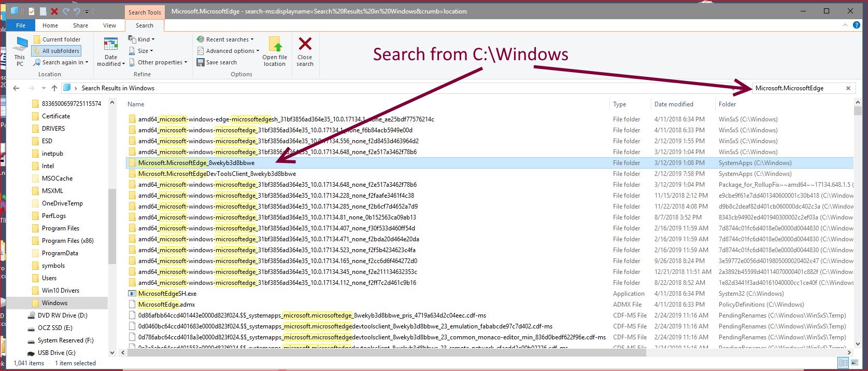Click the red Close search icon
The height and width of the screenshot is (371, 868).
click(305, 44)
